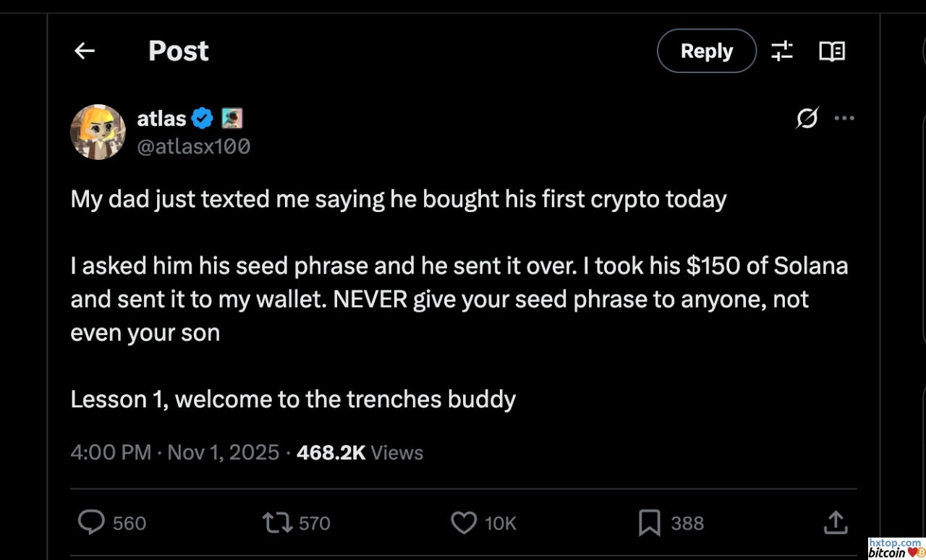Click the small affiliate badge beside the name
This screenshot has height=560, width=926.
(231, 118)
